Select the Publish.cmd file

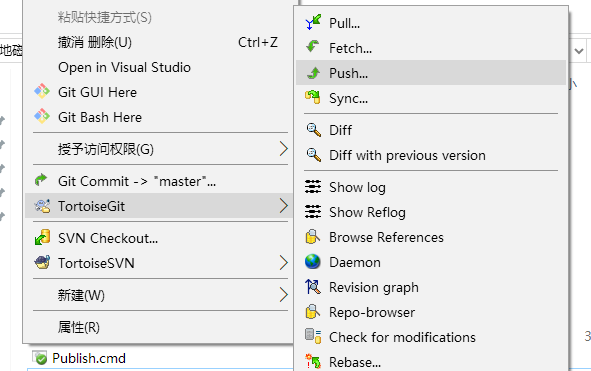(89, 358)
